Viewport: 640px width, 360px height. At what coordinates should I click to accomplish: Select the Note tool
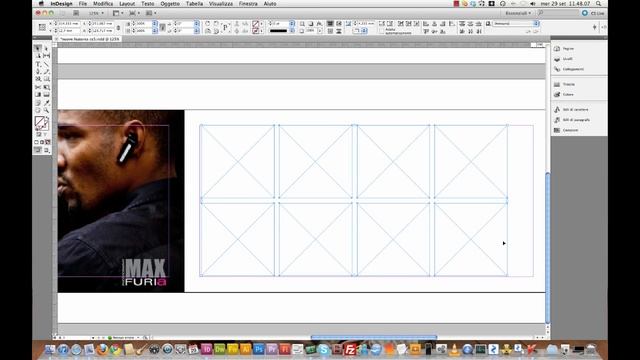[x=38, y=103]
